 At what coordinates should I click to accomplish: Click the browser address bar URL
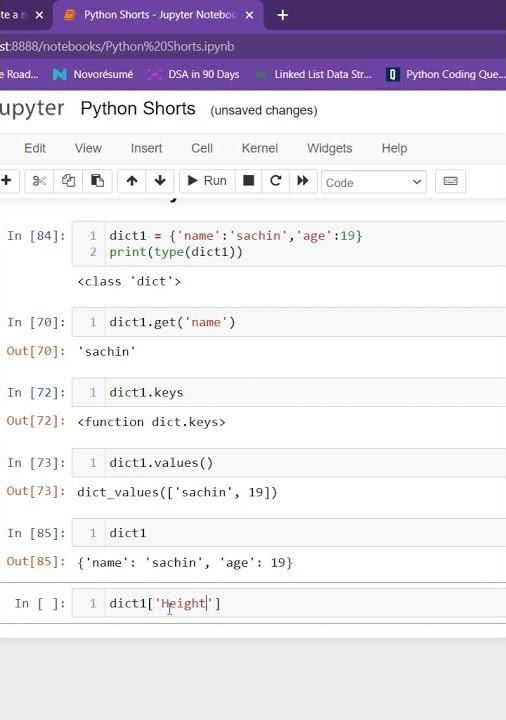coord(118,46)
